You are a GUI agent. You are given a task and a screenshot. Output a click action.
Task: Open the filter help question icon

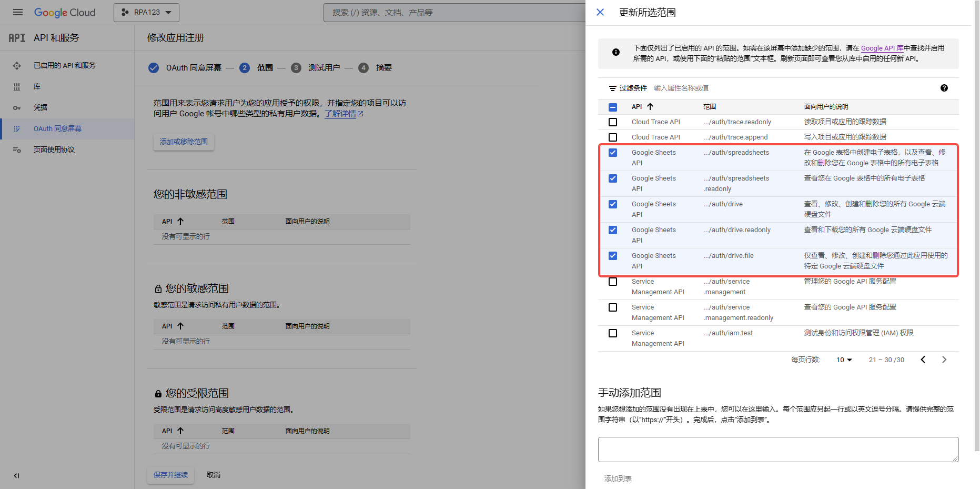944,88
